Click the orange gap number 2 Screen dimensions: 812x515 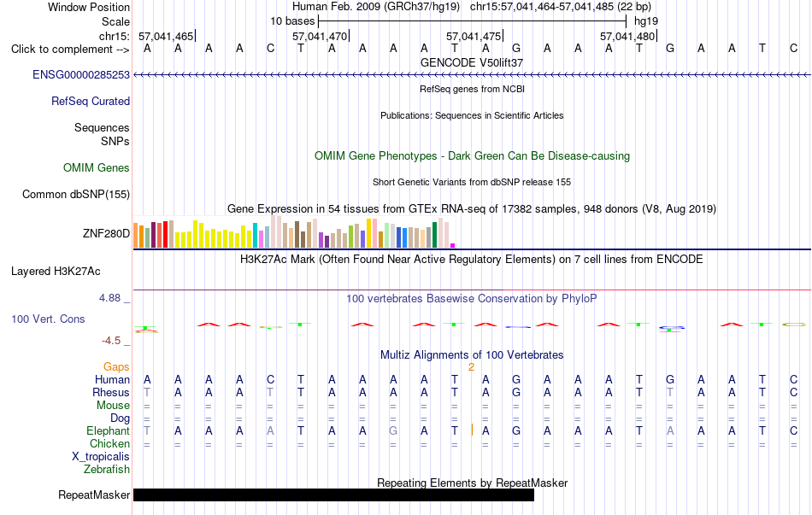(x=471, y=367)
